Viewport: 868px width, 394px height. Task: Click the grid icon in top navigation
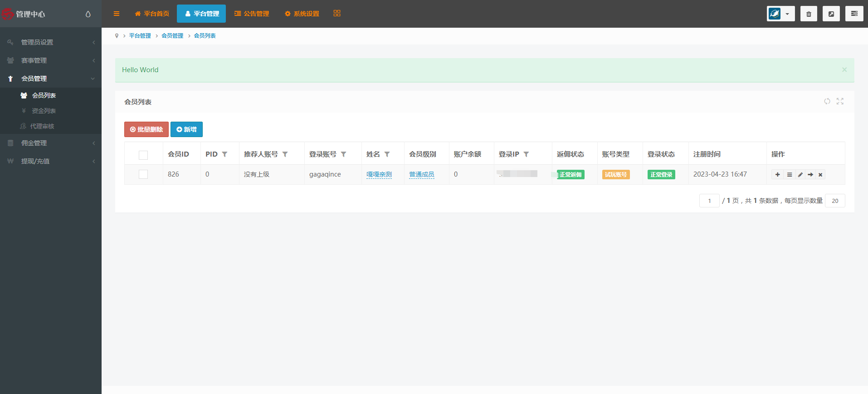click(x=337, y=14)
